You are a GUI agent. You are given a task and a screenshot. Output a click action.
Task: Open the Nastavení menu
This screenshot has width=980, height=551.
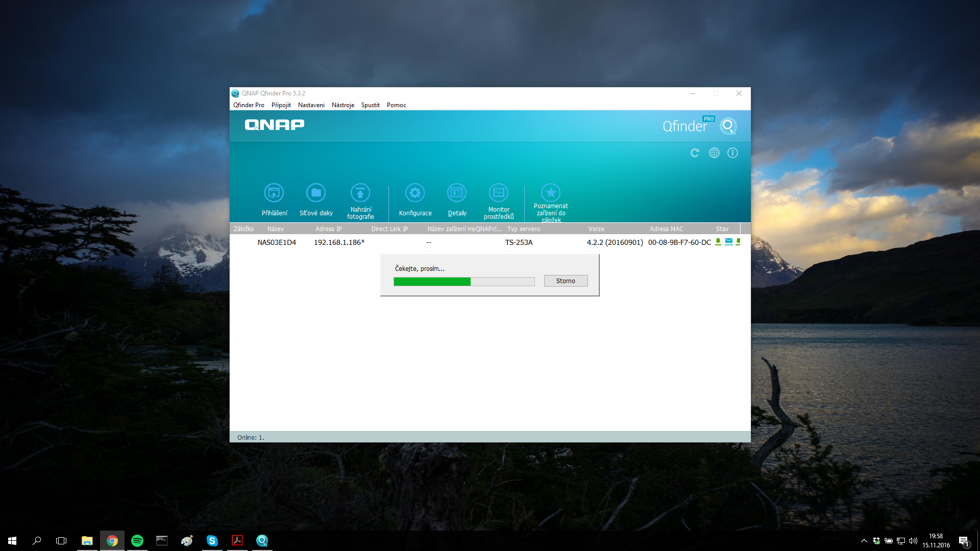311,105
